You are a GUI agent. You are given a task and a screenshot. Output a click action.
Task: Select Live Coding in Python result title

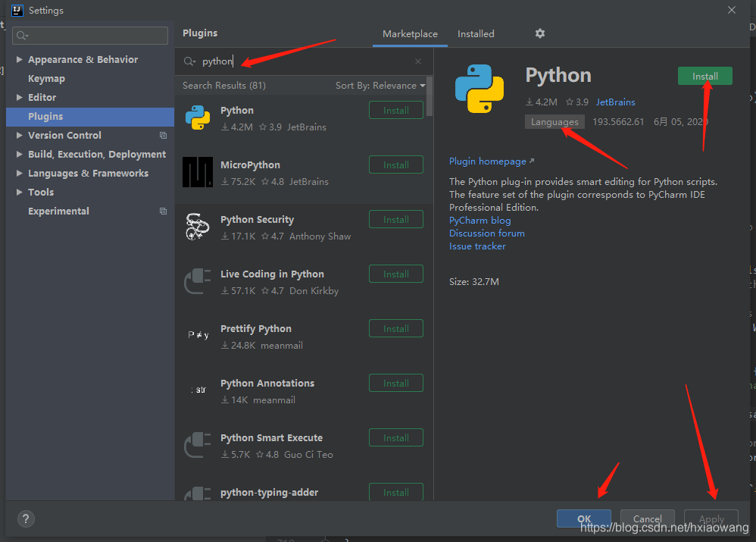(x=272, y=274)
